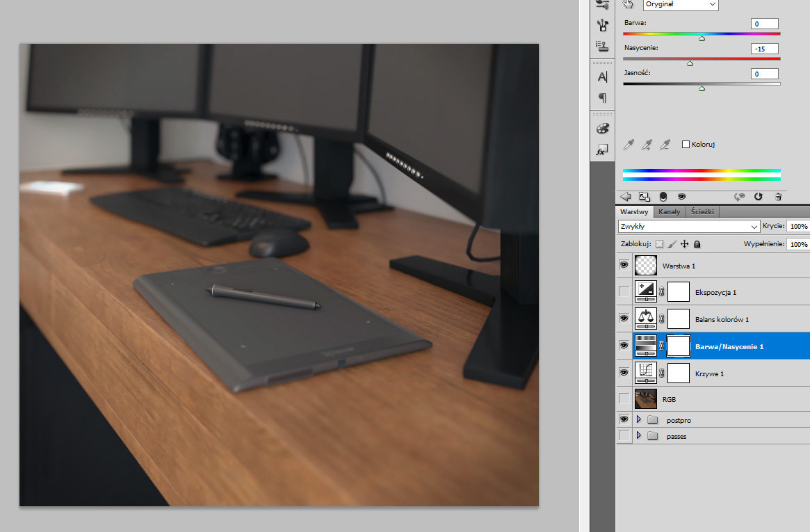Click the Barwa hue slider handle
Screen dimensions: 810x532
click(702, 38)
